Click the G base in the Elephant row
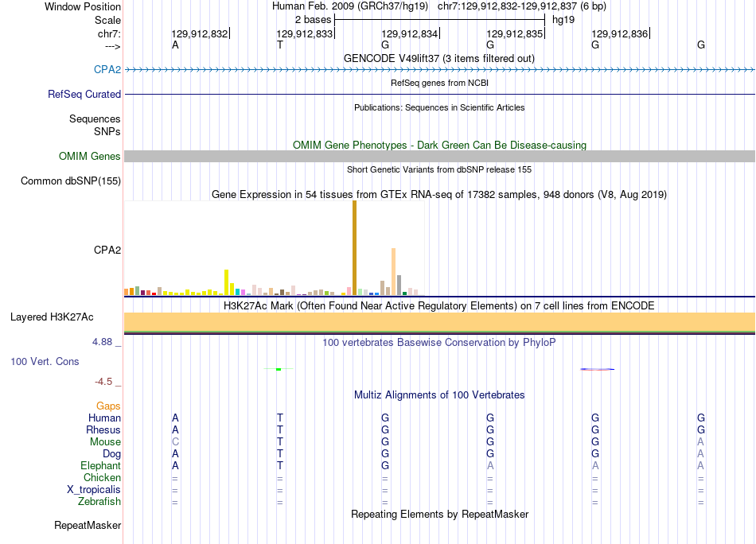 pyautogui.click(x=385, y=465)
